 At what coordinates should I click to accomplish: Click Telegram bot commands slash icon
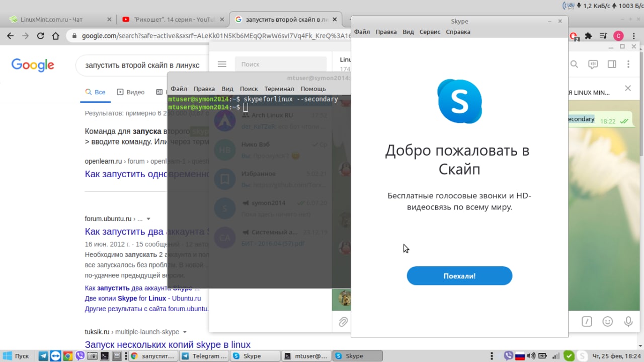[x=587, y=321]
